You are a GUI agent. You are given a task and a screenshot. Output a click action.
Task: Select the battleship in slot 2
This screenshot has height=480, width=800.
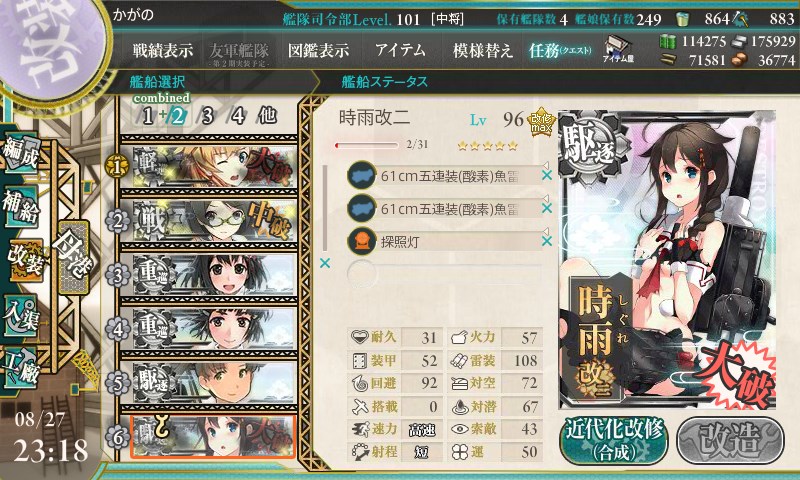(x=209, y=221)
